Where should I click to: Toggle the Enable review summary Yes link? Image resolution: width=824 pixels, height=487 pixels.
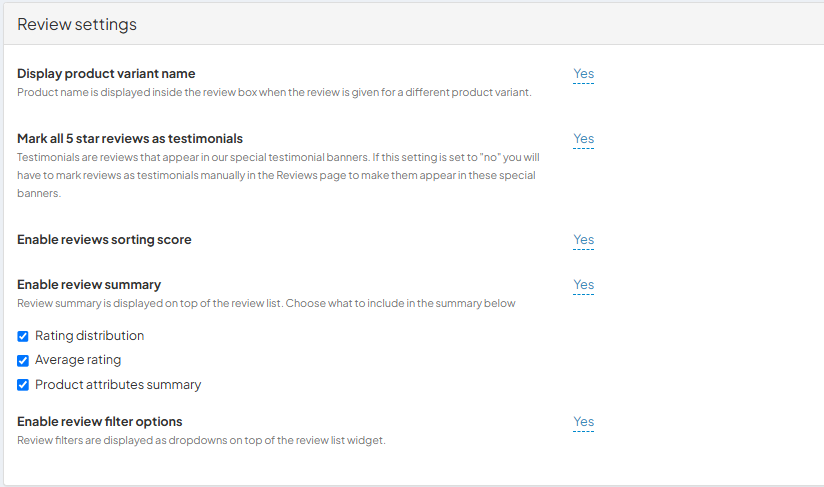tap(583, 285)
